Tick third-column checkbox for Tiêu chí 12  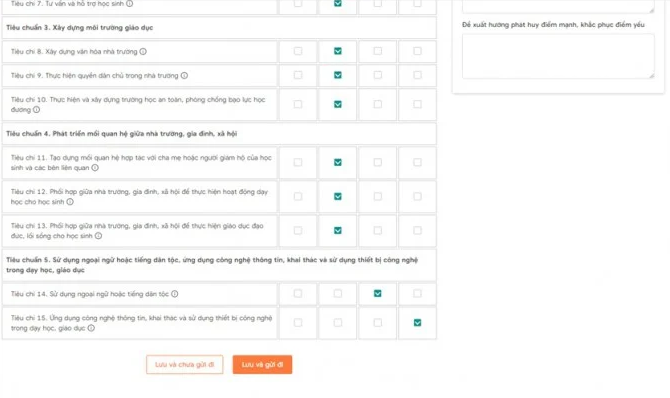(378, 196)
